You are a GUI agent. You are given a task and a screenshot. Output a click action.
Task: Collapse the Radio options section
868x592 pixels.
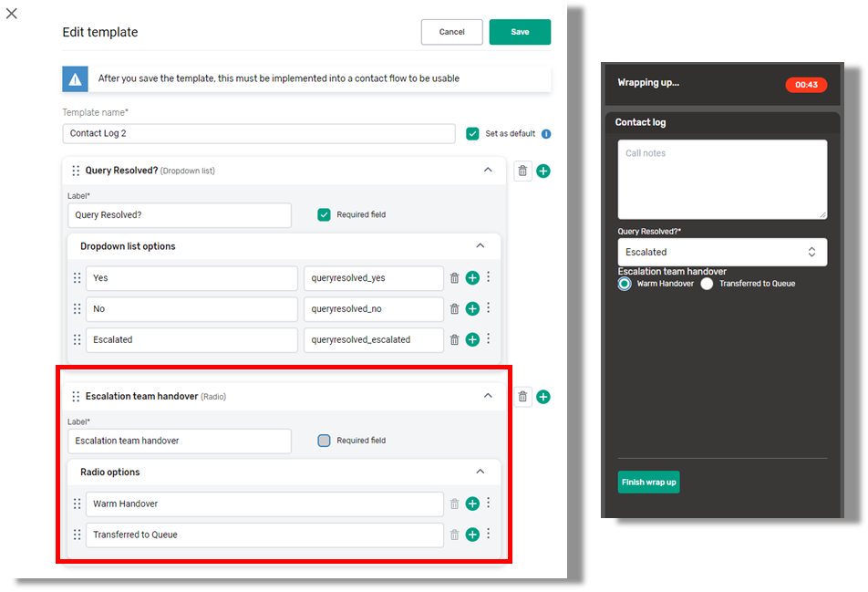coord(480,472)
